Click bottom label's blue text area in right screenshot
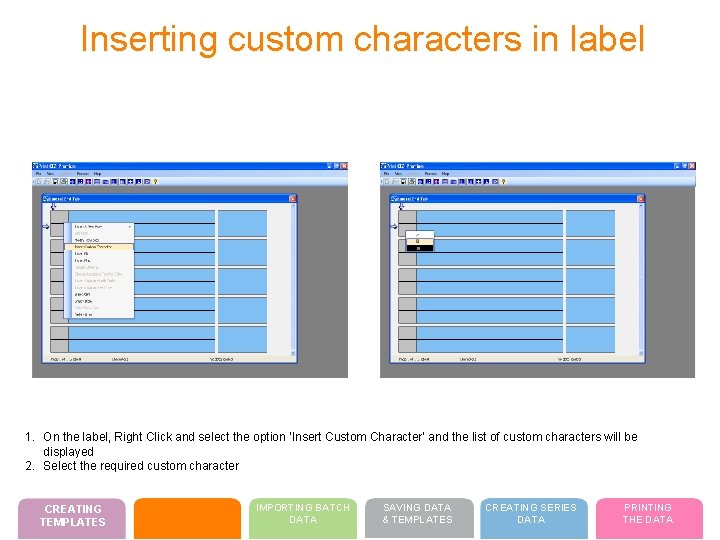 click(x=489, y=339)
